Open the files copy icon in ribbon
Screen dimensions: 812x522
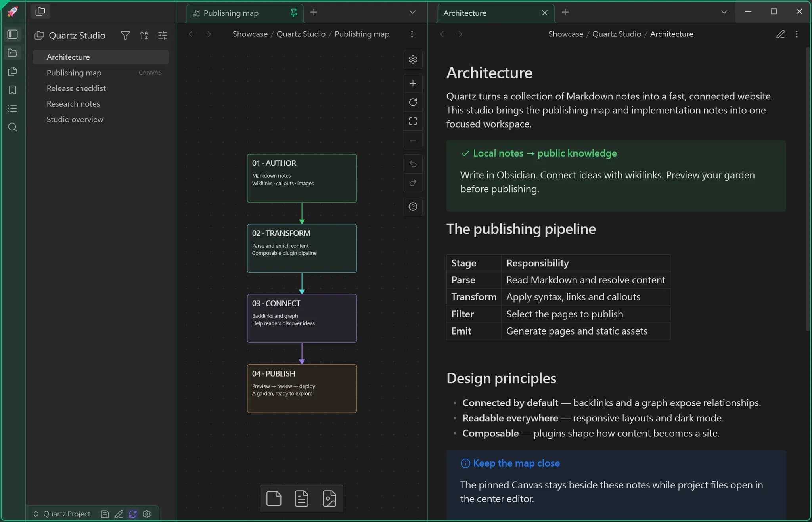pyautogui.click(x=13, y=71)
